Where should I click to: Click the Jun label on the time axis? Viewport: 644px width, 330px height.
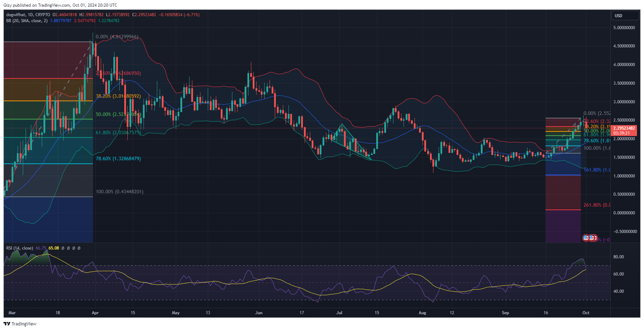pos(259,313)
